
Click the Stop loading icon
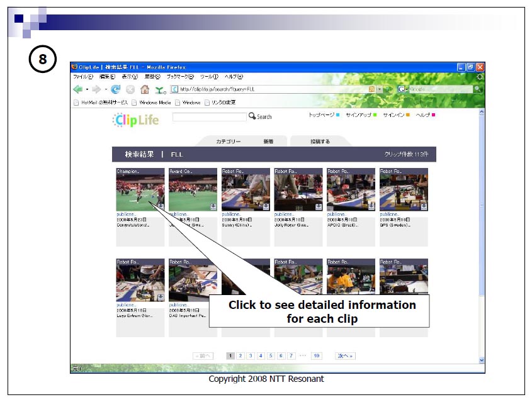(x=130, y=89)
